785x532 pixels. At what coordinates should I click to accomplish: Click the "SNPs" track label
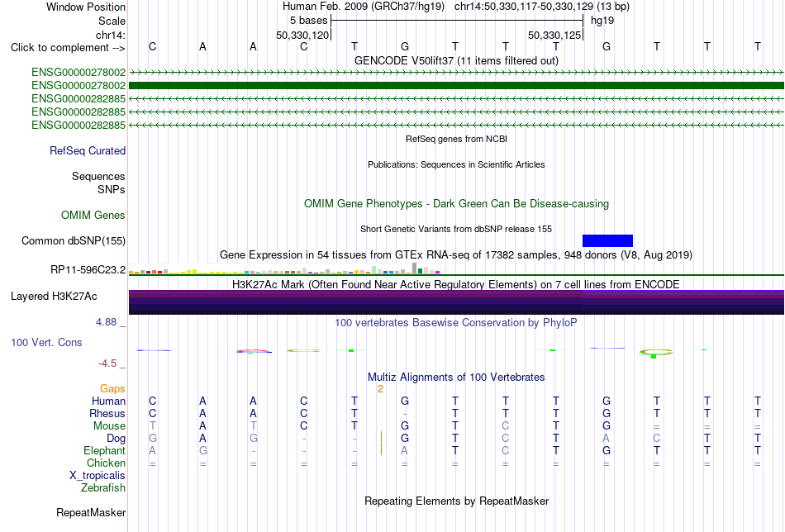(x=112, y=190)
